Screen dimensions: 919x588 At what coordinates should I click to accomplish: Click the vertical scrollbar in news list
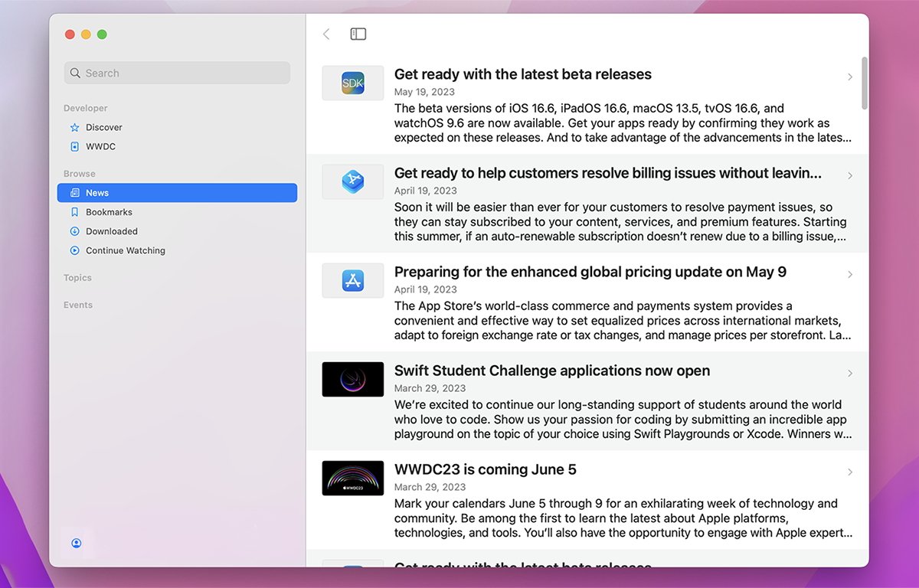click(x=865, y=83)
